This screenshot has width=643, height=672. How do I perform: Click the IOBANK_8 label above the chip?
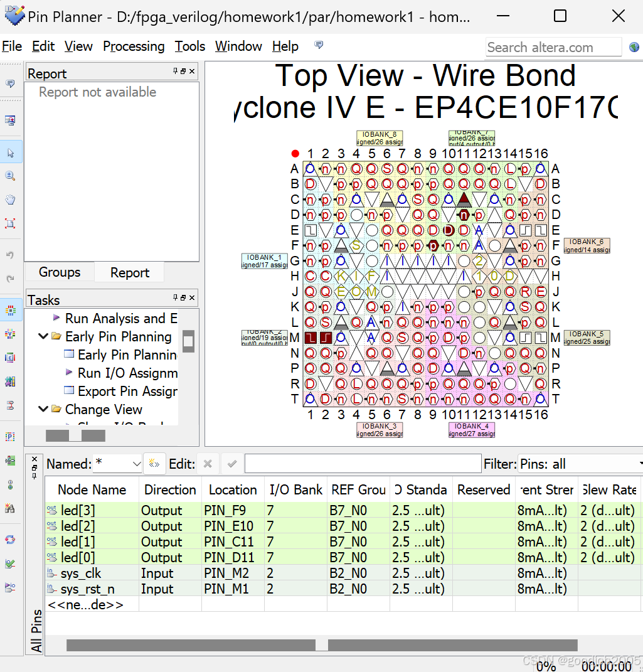point(380,138)
